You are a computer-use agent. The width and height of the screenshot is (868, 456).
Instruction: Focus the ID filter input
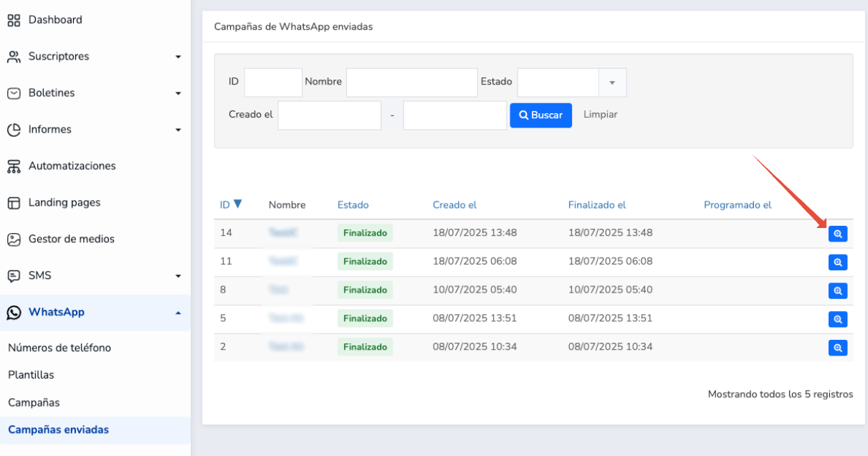(273, 82)
